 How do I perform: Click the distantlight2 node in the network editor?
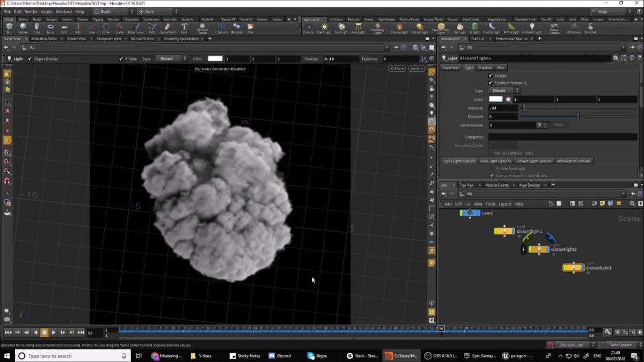[539, 249]
